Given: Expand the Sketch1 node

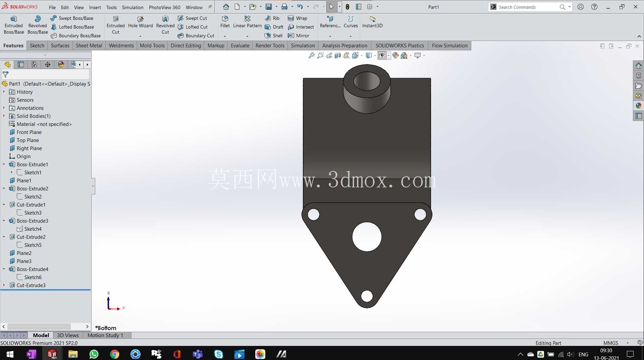Looking at the screenshot, I should (x=12, y=172).
